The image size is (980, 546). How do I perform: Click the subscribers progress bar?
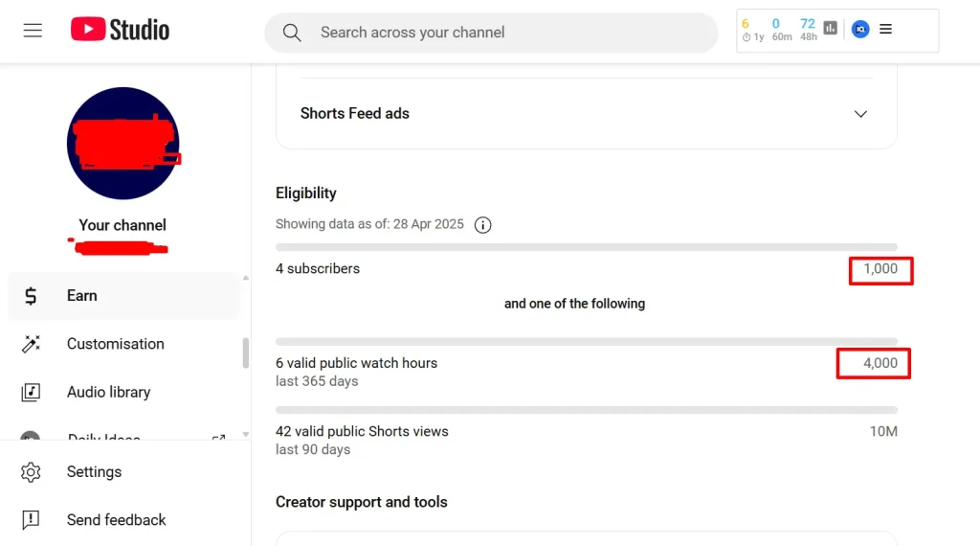pyautogui.click(x=587, y=248)
